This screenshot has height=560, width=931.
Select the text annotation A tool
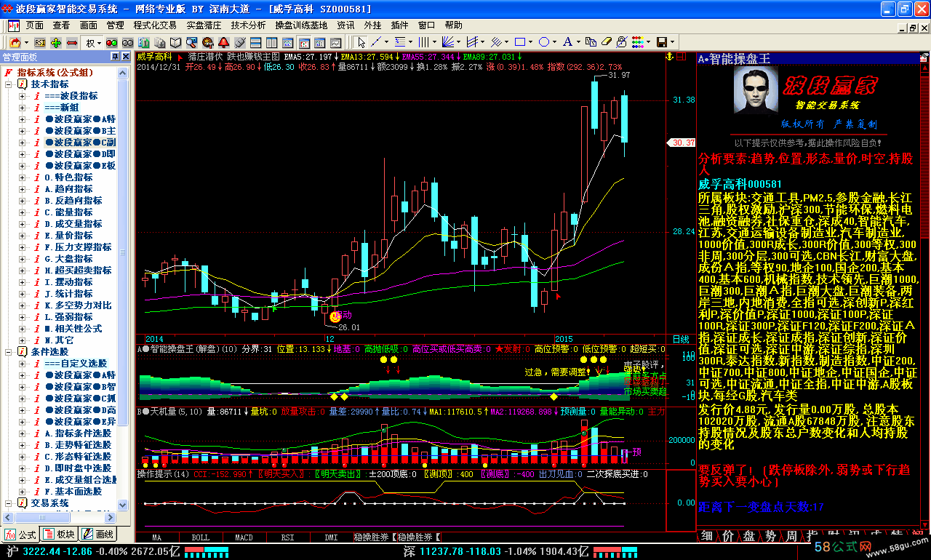point(567,42)
